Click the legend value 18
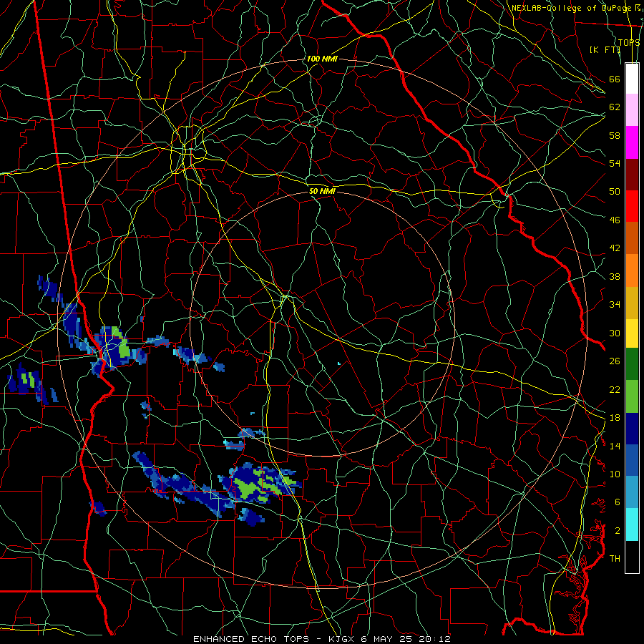Viewport: 644px width, 644px height. [x=615, y=418]
